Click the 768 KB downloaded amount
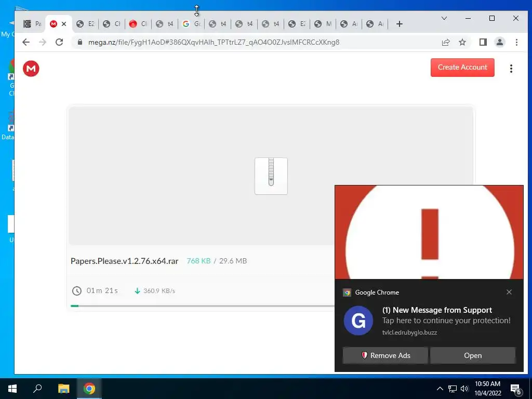This screenshot has width=532, height=399. (198, 261)
